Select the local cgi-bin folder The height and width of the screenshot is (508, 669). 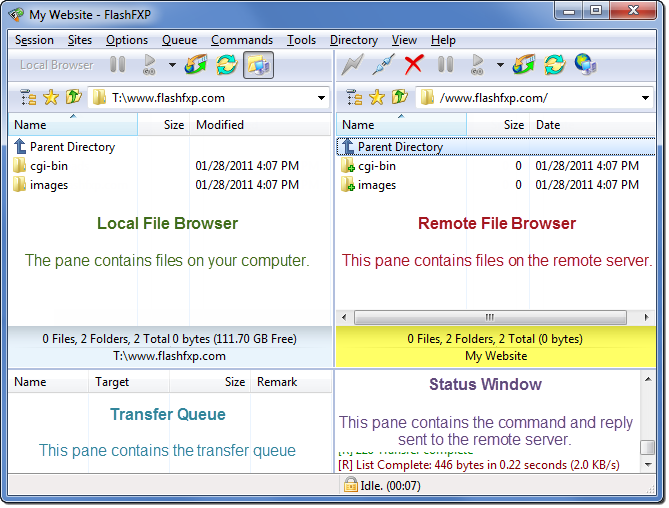tap(41, 165)
